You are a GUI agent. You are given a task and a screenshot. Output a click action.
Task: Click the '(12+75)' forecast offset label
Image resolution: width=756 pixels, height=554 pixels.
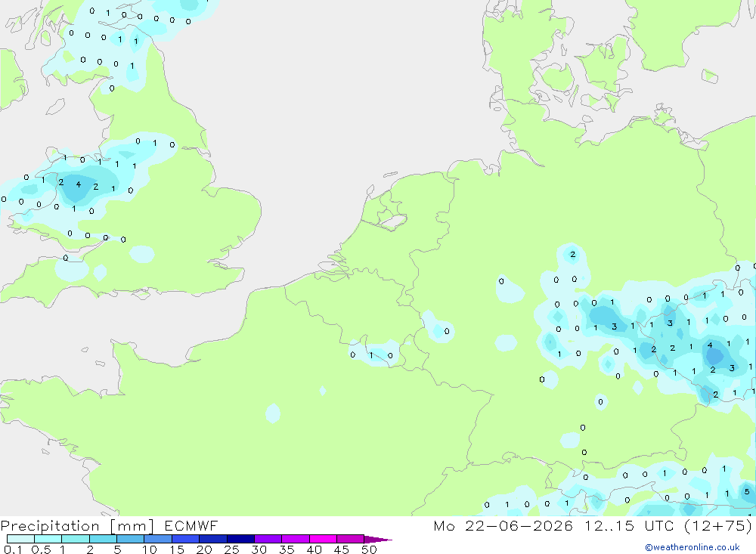(718, 525)
